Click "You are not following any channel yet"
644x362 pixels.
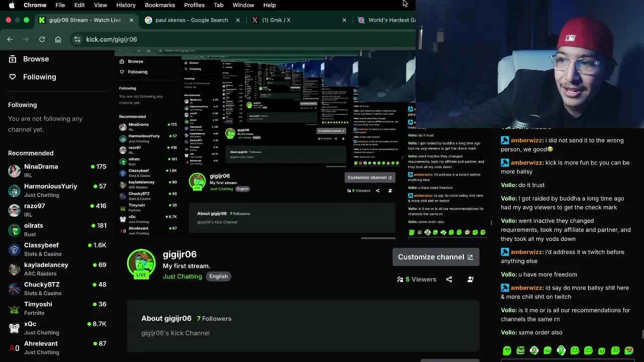(45, 124)
